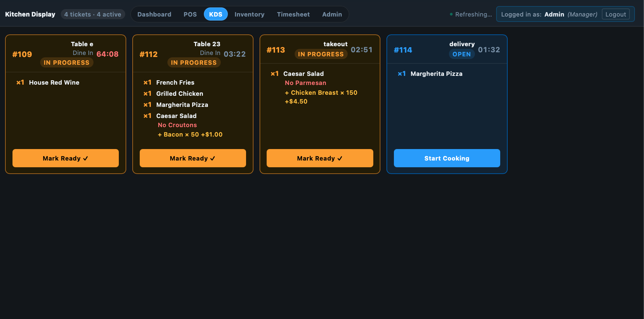This screenshot has width=644, height=319.
Task: Click the Bacon × 50 add-on
Action: click(x=190, y=134)
